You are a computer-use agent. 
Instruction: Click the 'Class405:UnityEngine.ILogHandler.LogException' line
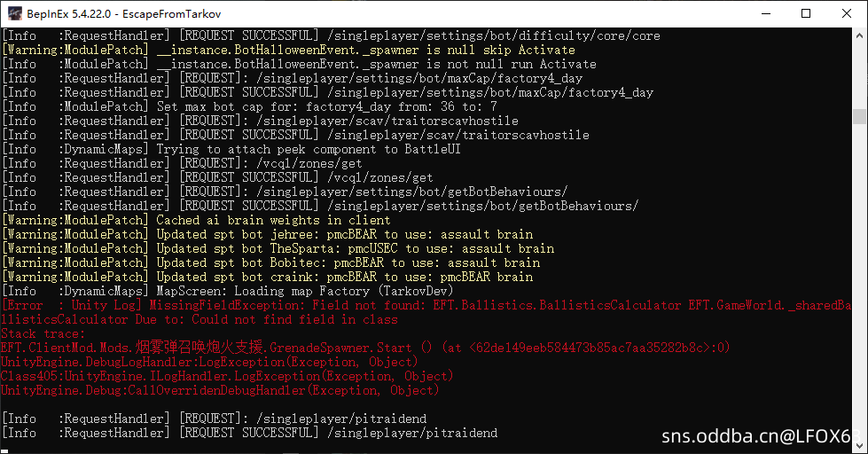pos(228,377)
